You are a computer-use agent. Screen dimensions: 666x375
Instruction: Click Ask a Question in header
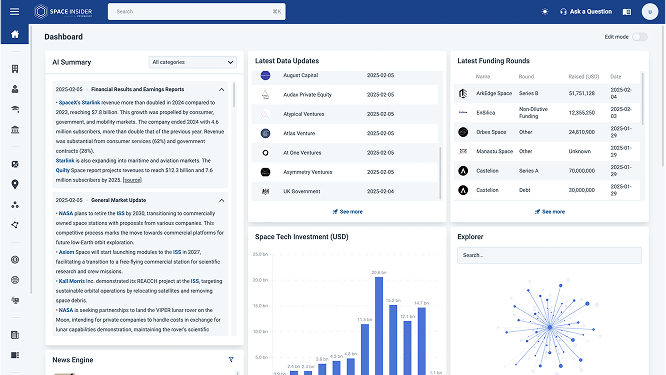point(586,12)
